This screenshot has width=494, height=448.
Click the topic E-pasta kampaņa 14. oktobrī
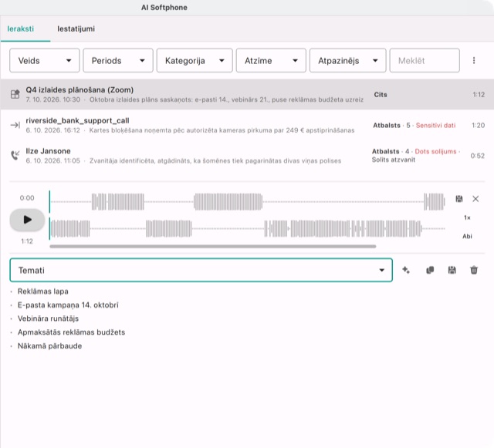tap(68, 305)
